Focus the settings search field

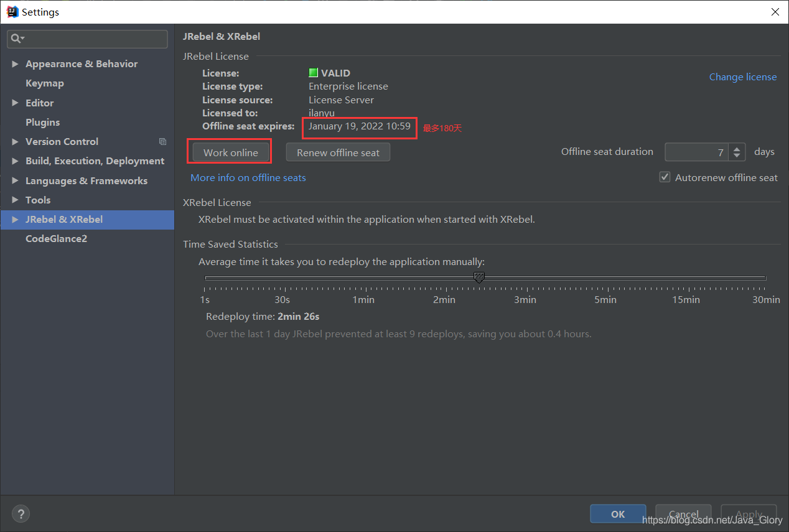tap(87, 39)
